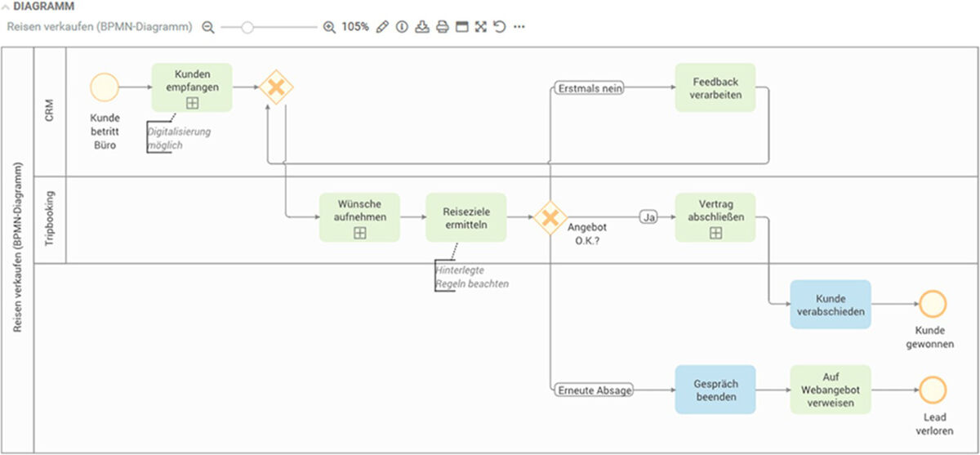Click the 'CRM' lane header
The image size is (980, 455).
[x=49, y=112]
